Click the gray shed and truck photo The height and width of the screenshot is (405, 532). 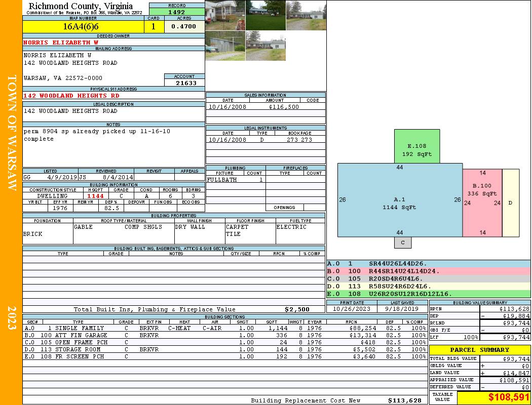click(225, 46)
